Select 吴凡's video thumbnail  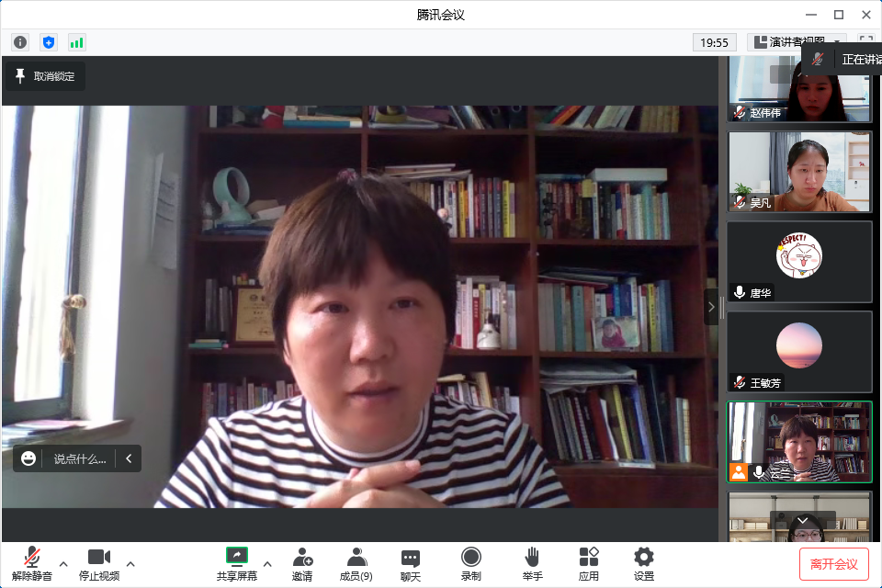[x=798, y=172]
